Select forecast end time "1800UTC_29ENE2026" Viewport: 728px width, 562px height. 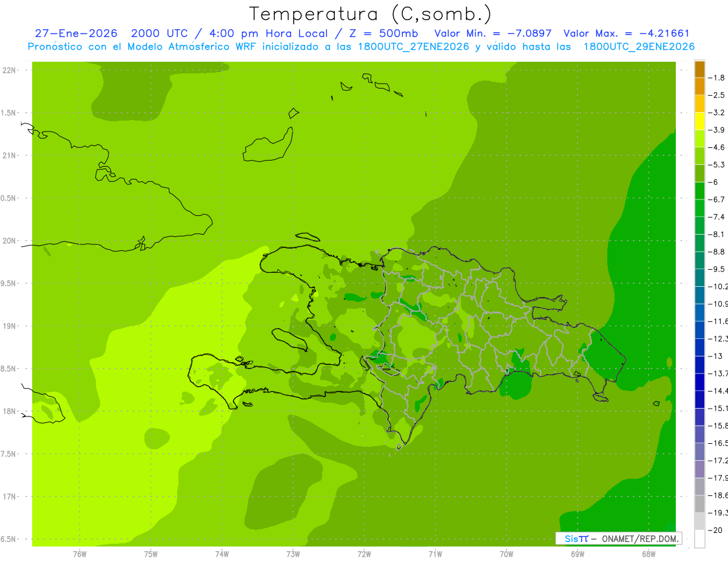tap(638, 46)
